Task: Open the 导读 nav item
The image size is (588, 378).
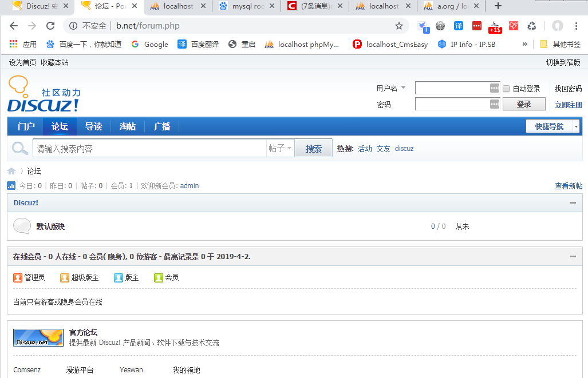Action: pyautogui.click(x=93, y=126)
